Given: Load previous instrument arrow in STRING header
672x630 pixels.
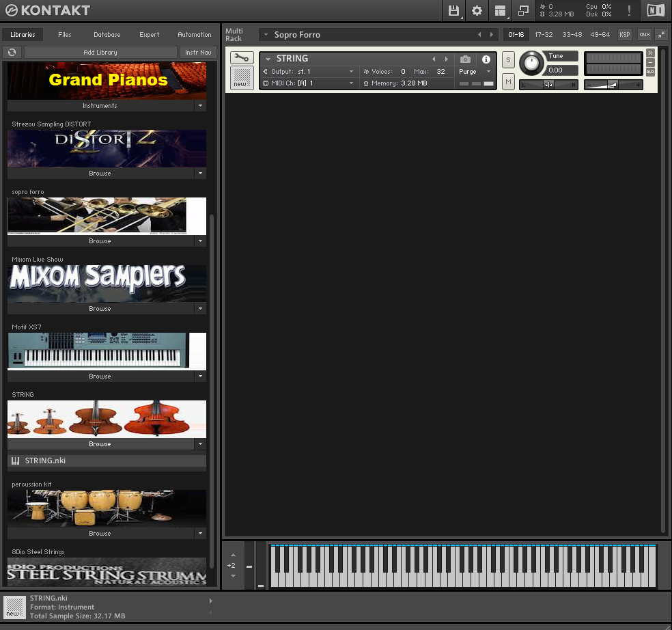Looking at the screenshot, I should tap(434, 59).
